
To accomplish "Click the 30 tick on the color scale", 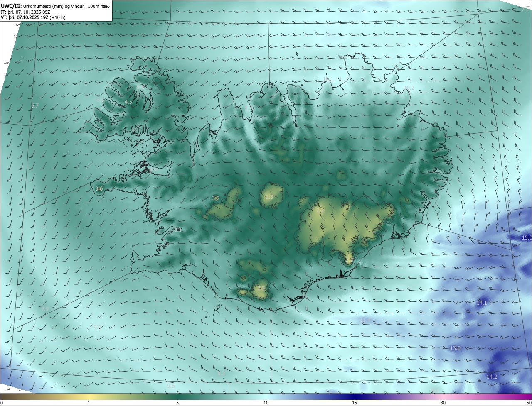I will coord(443,403).
